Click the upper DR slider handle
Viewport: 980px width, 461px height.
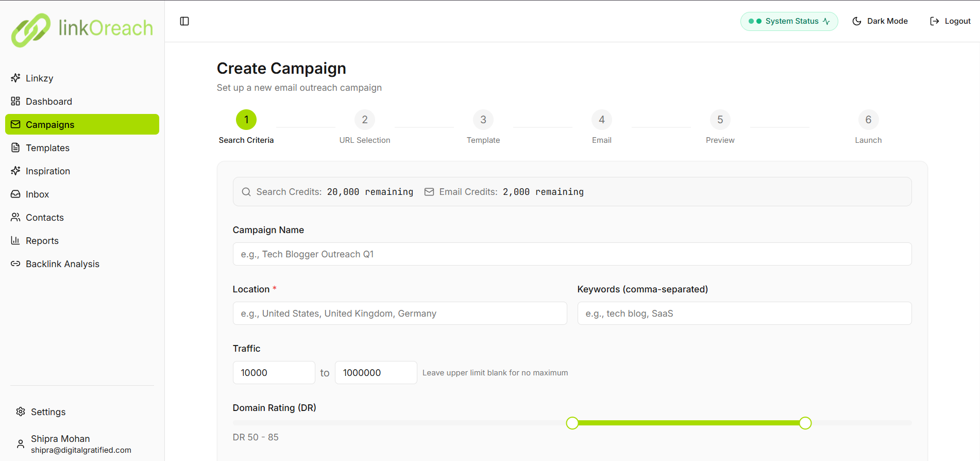click(x=805, y=423)
